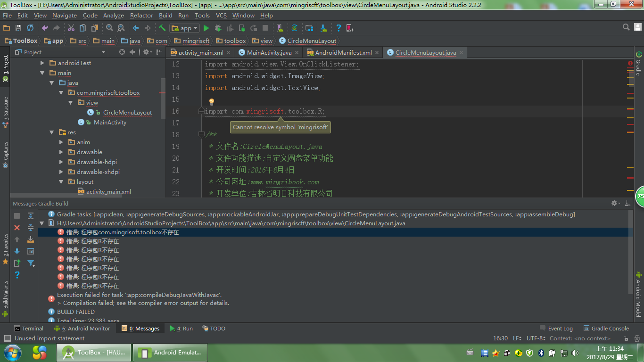Select CircleMenuLayout in the project tree
The height and width of the screenshot is (362, 644).
pos(127,112)
